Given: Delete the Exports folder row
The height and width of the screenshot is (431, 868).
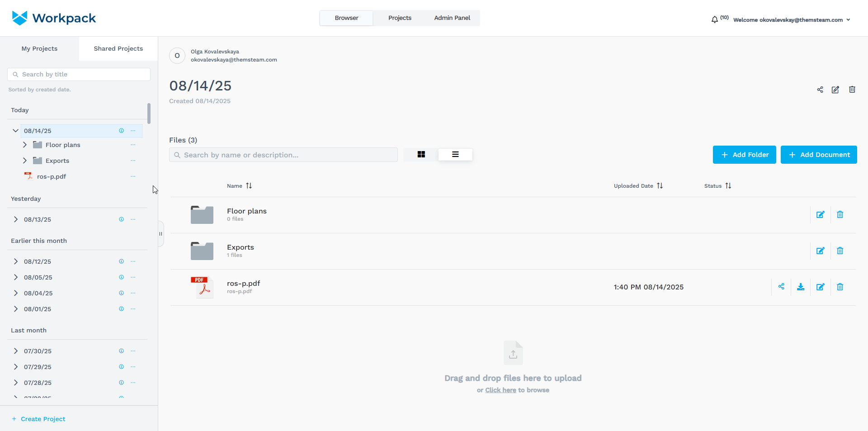Looking at the screenshot, I should [840, 251].
